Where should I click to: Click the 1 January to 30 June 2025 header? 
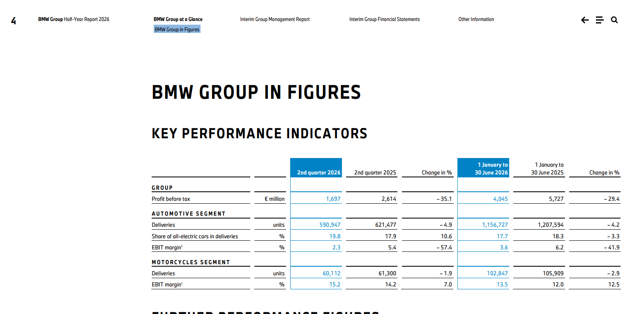pyautogui.click(x=547, y=169)
